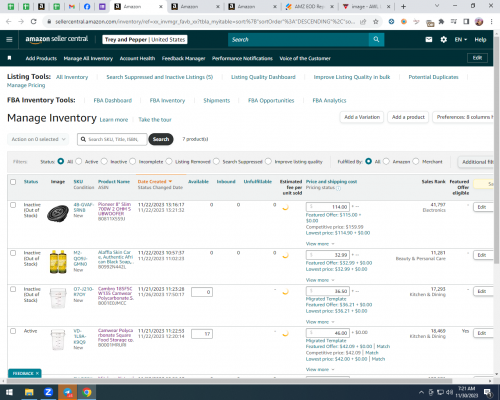Check the Pioneer subwoofer row checkbox
The height and width of the screenshot is (400, 500).
(x=13, y=205)
